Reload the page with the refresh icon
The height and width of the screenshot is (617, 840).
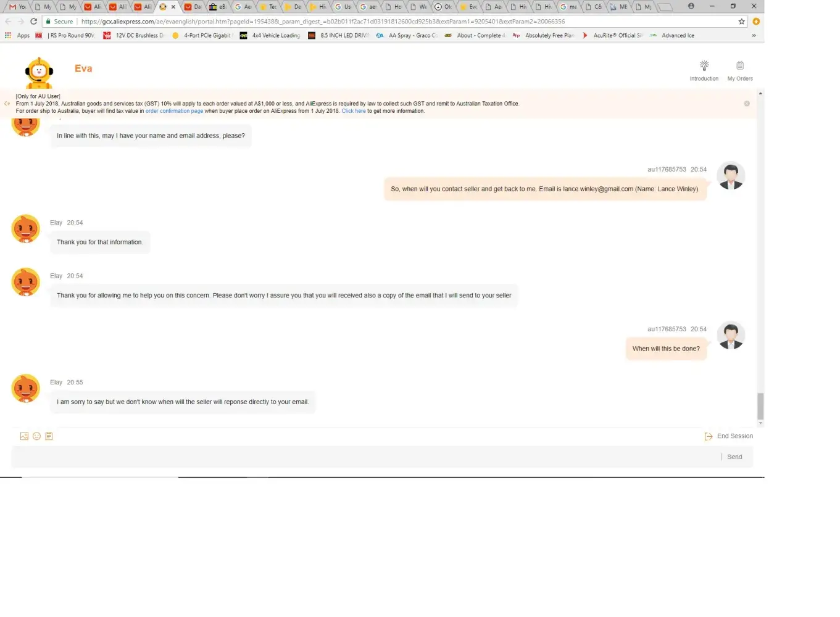33,21
